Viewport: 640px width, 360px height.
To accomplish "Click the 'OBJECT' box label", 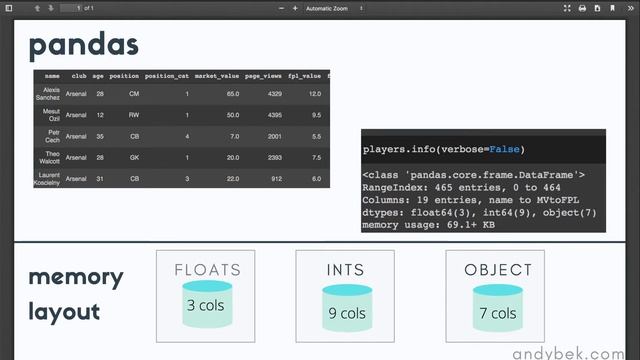I will click(x=498, y=270).
